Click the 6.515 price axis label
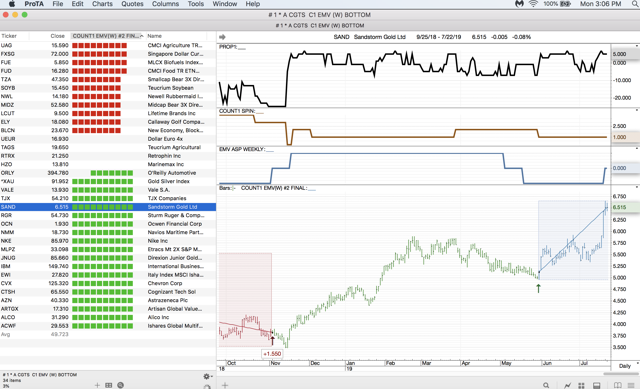The image size is (640, 389). click(x=619, y=207)
